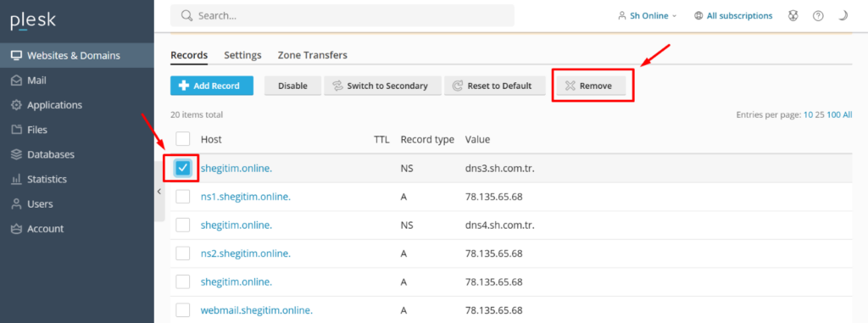Open Databases in the sidebar
This screenshot has height=323, width=868.
[x=77, y=154]
